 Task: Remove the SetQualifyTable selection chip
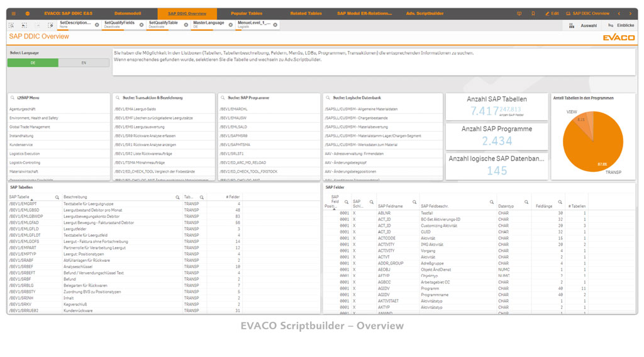tap(186, 25)
